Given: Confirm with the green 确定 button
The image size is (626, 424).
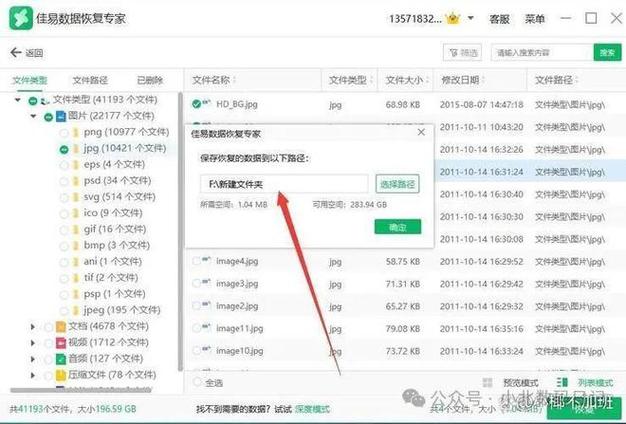Looking at the screenshot, I should click(x=398, y=227).
